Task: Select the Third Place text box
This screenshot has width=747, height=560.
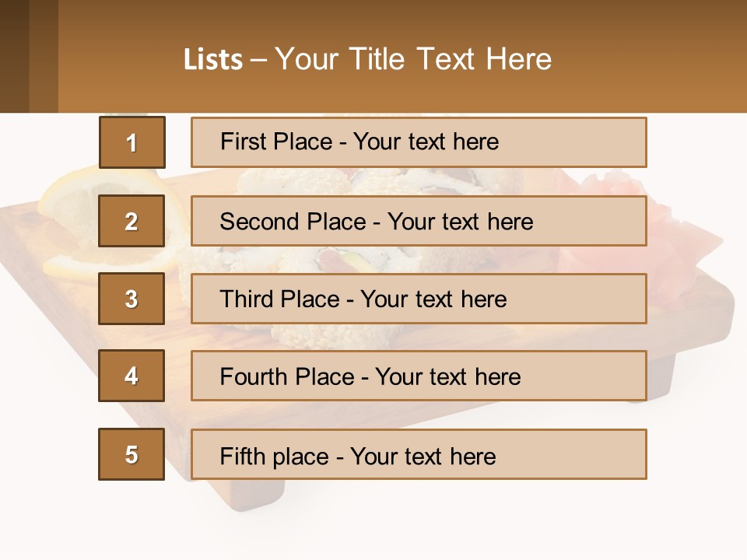Action: 419,299
